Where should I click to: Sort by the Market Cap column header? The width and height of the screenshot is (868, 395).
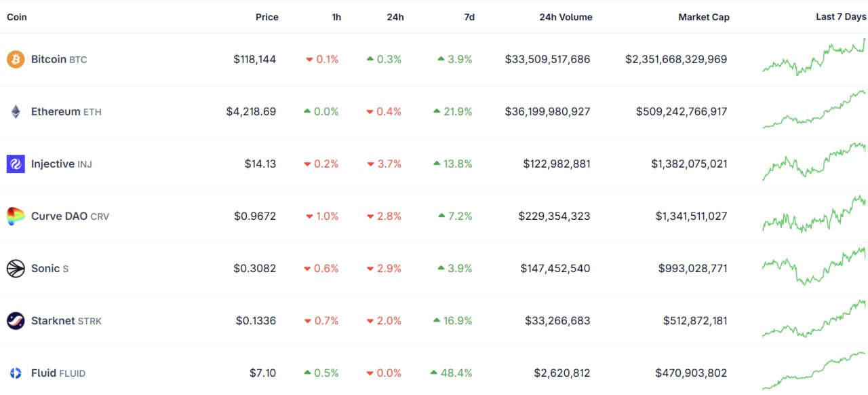pyautogui.click(x=703, y=17)
